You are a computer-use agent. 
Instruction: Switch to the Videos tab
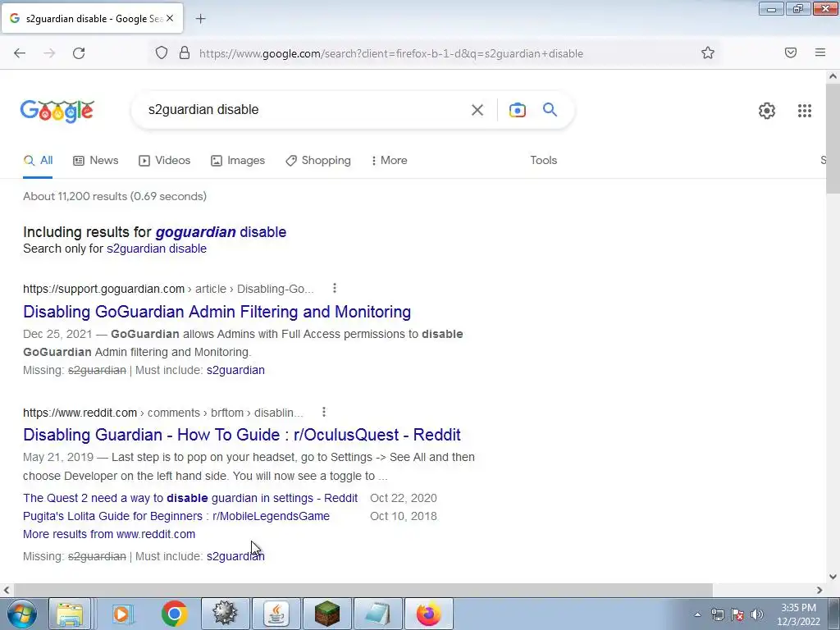[x=164, y=160]
